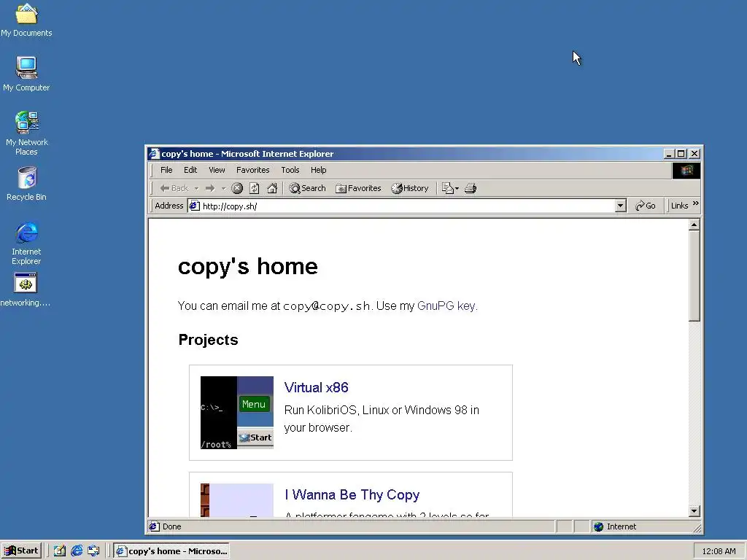The width and height of the screenshot is (747, 560).
Task: Print page with printer icon
Action: 471,188
